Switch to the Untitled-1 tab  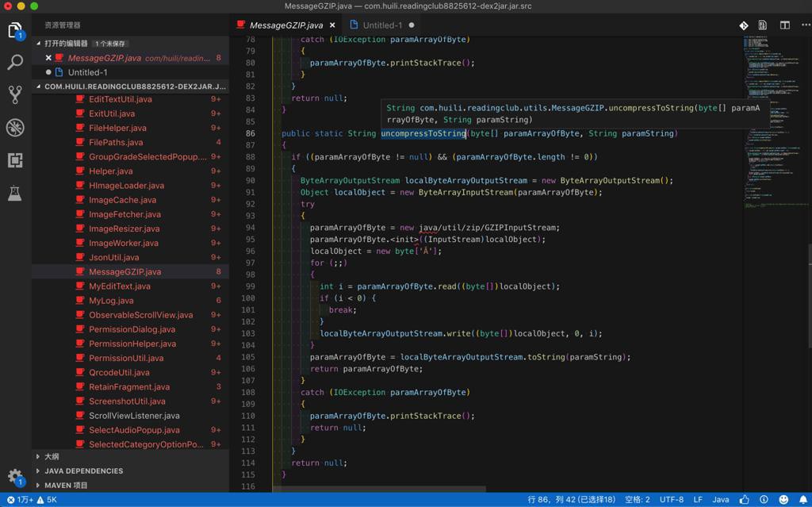382,25
